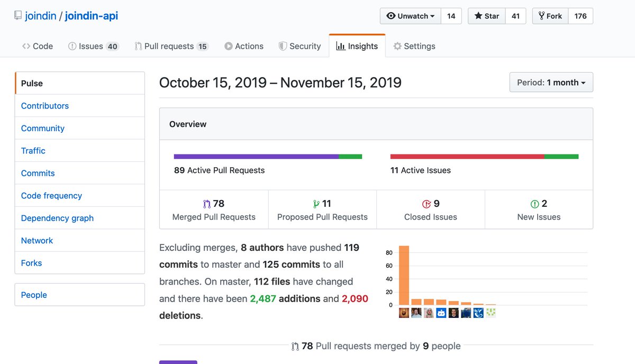Open Network in the sidebar
This screenshot has width=635, height=364.
[x=80, y=241]
